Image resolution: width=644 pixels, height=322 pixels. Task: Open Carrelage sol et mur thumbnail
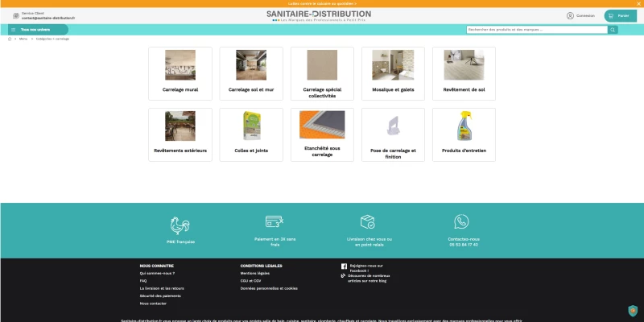click(251, 65)
